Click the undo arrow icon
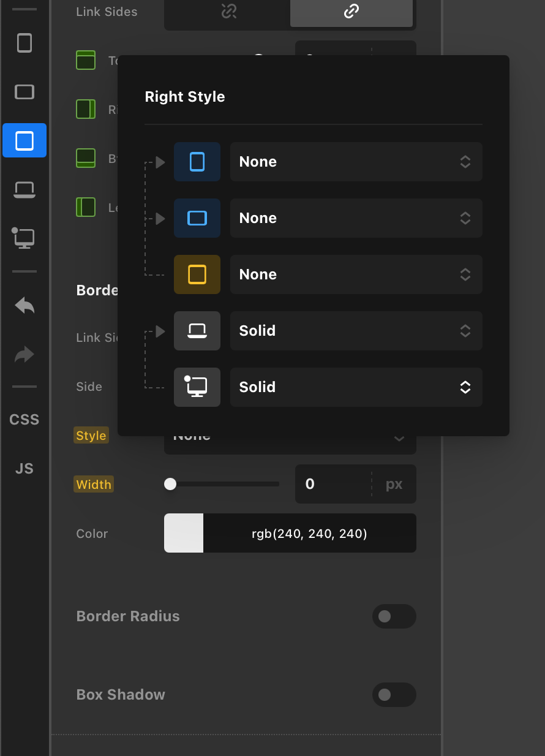Screen dimensions: 545x756 [24, 305]
